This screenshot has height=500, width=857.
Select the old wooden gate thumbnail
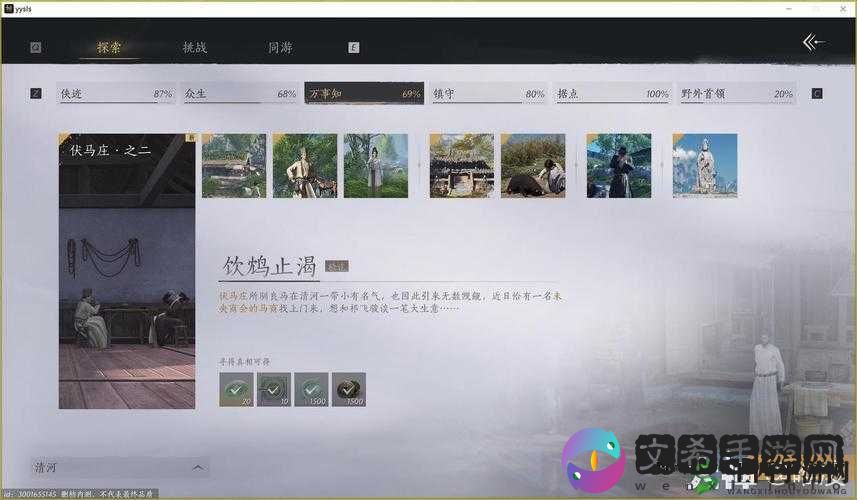click(x=462, y=166)
